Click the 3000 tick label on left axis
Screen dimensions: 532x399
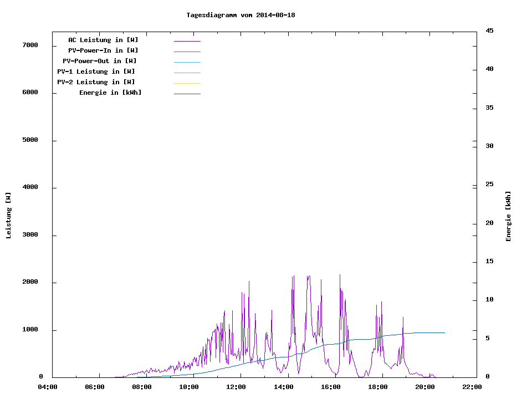pos(30,235)
